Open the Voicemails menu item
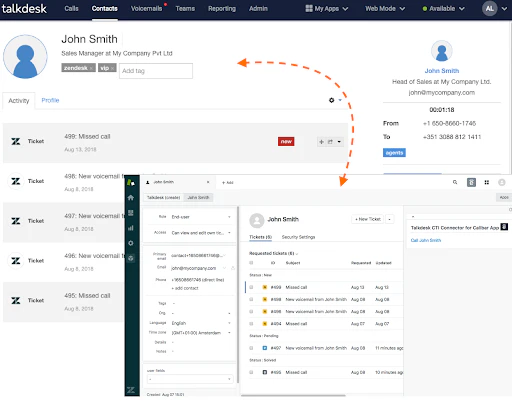The image size is (512, 407). coord(146,9)
